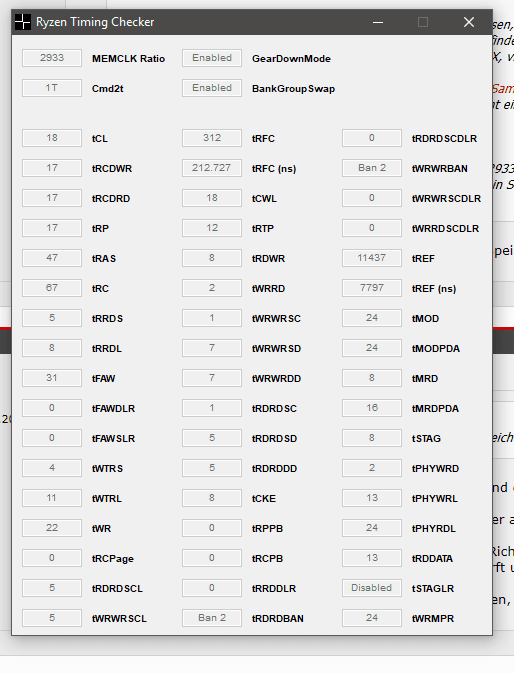Select the tRDRDSCL value field

coord(52,588)
